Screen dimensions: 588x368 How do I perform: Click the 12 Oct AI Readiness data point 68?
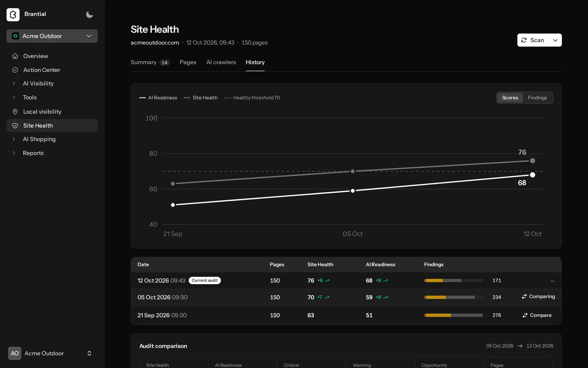pyautogui.click(x=533, y=175)
